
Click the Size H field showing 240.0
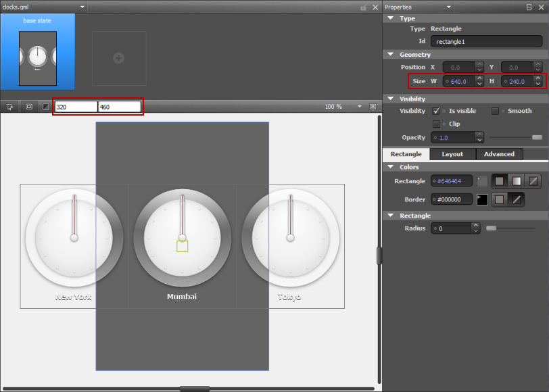pos(517,82)
